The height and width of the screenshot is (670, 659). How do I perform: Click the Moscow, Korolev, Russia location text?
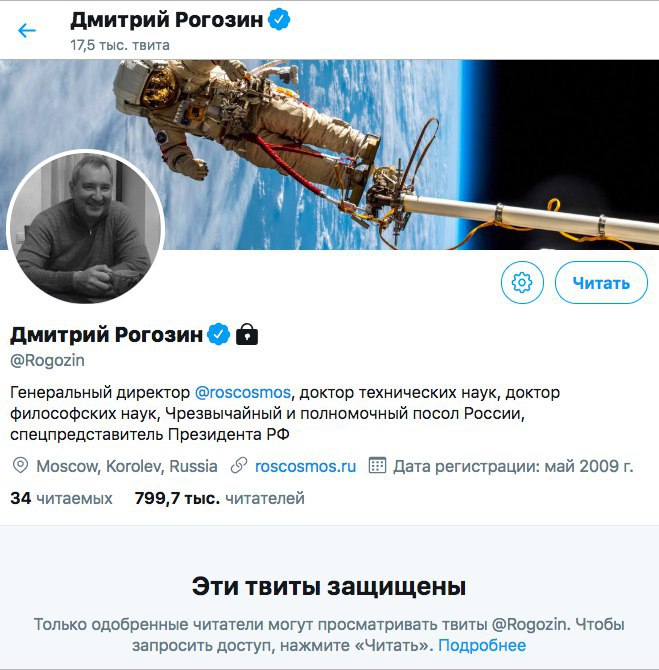pos(127,466)
